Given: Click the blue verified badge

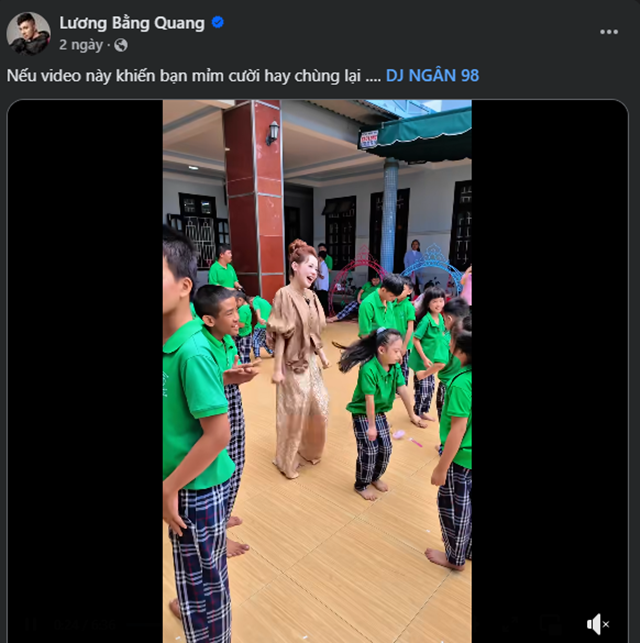Looking at the screenshot, I should click(x=218, y=23).
